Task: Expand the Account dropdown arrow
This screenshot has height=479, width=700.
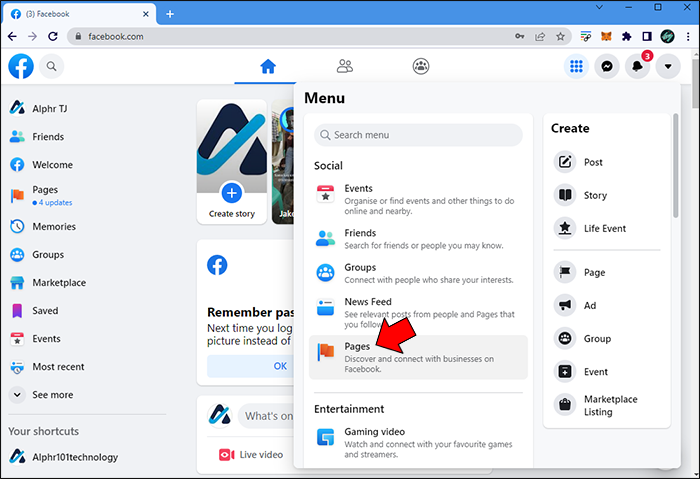Action: click(668, 67)
